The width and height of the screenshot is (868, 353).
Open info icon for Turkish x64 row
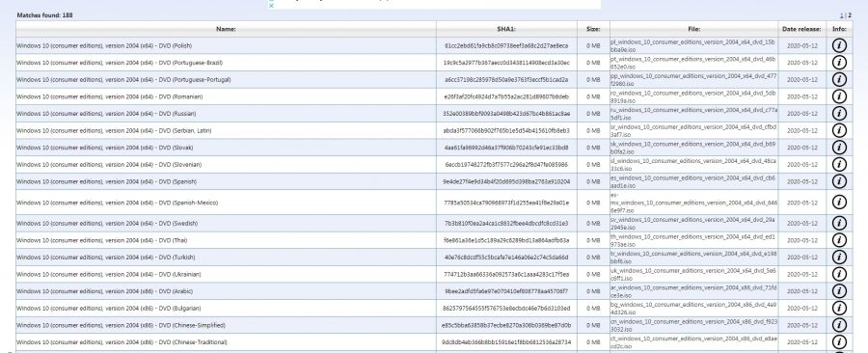[839, 258]
